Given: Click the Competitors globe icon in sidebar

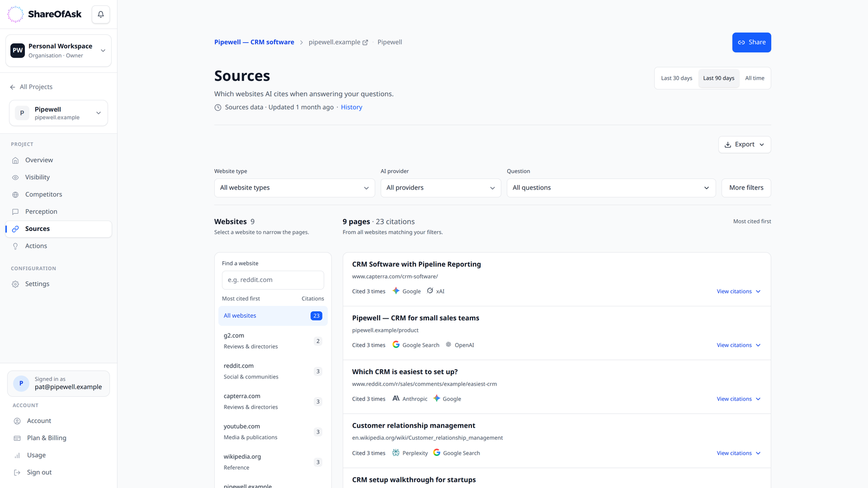Looking at the screenshot, I should (15, 195).
